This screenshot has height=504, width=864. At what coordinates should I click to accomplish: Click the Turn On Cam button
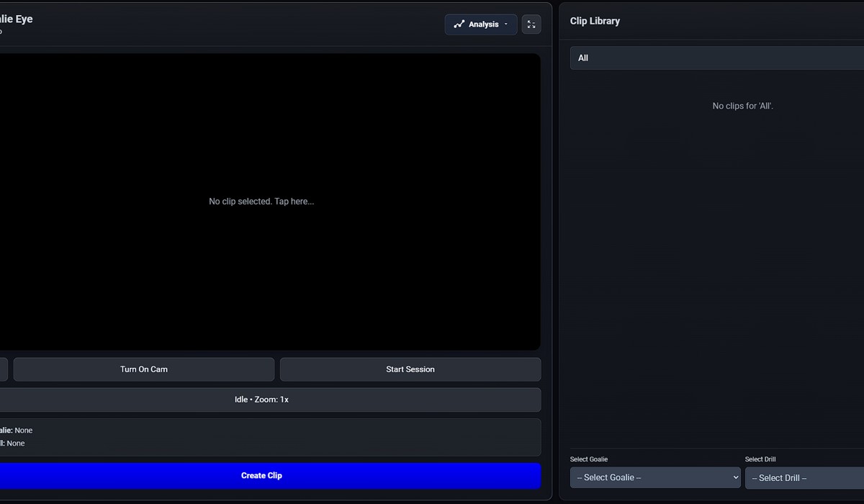click(x=144, y=369)
